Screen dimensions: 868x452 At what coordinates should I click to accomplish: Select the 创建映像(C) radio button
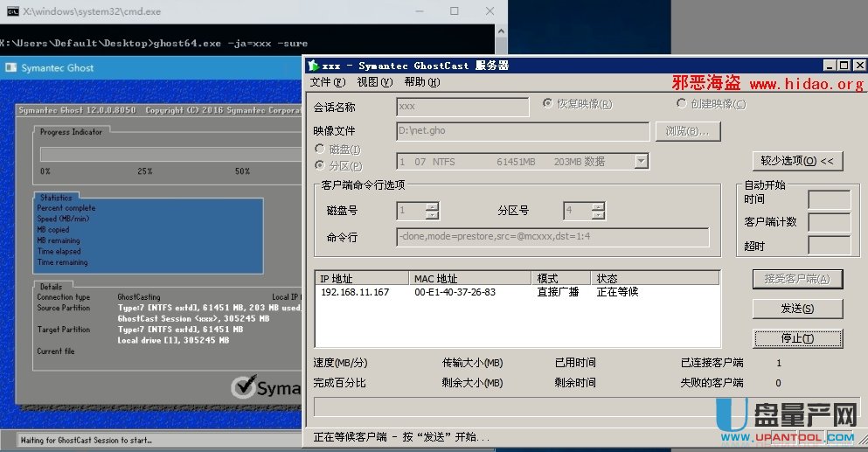pos(682,104)
